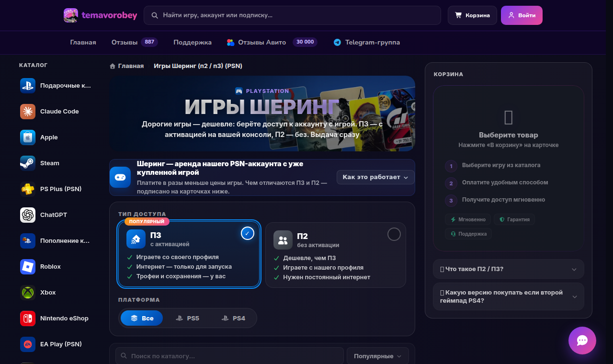Click the Поиск по каталогу input
Image resolution: width=613 pixels, height=364 pixels.
coord(229,356)
